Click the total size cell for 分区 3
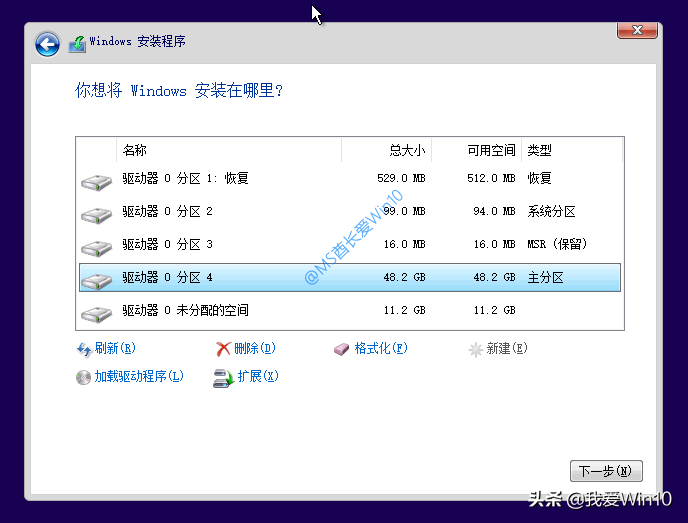The height and width of the screenshot is (523, 688). click(x=404, y=244)
